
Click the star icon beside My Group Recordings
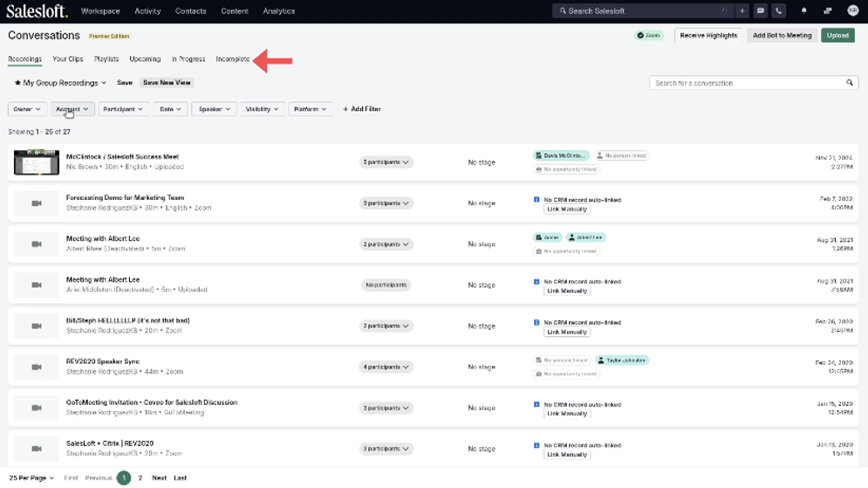(17, 83)
